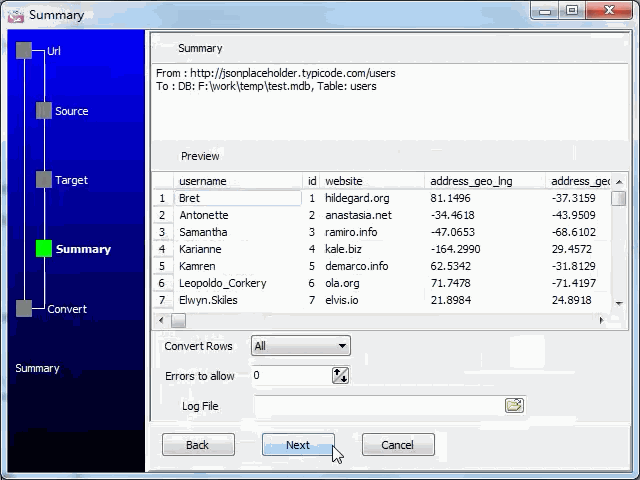Click the username column header
This screenshot has width=640, height=480.
[x=238, y=181]
